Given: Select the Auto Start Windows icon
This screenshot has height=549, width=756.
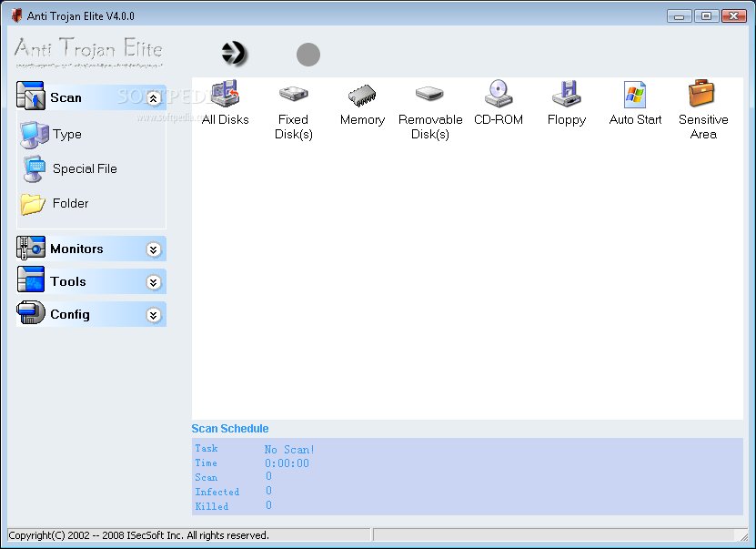Looking at the screenshot, I should (x=634, y=94).
